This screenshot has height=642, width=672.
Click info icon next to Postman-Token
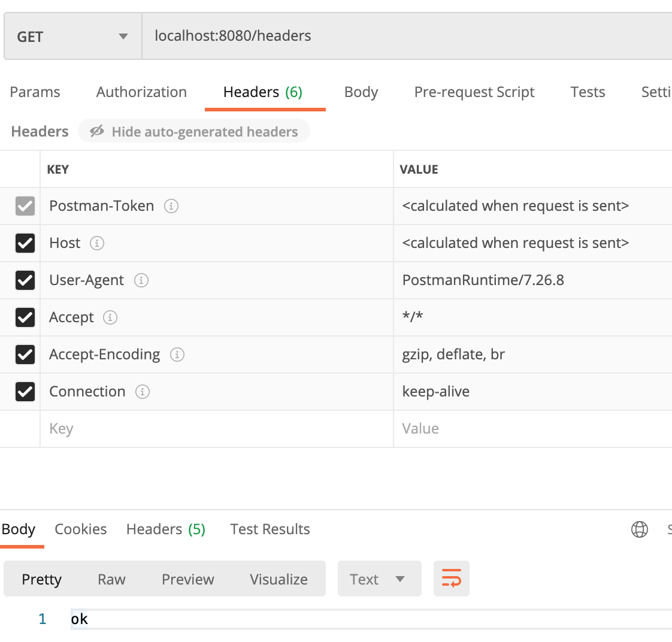tap(171, 206)
